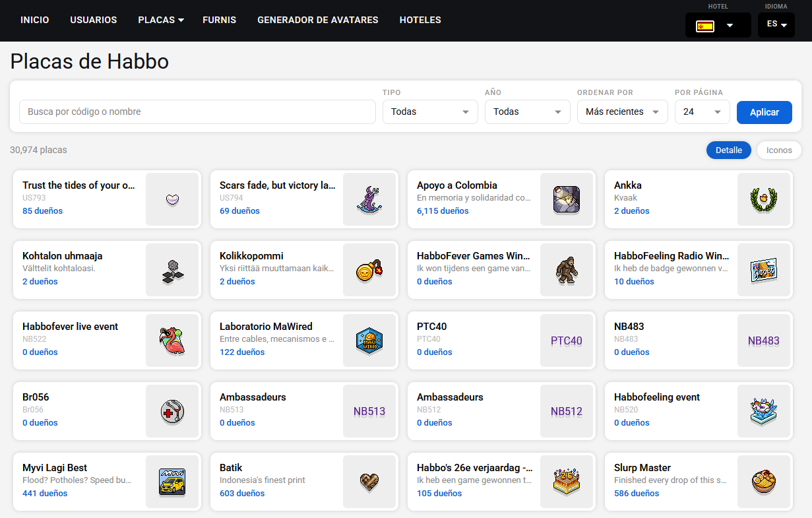Expand the Placas menu

click(x=161, y=20)
